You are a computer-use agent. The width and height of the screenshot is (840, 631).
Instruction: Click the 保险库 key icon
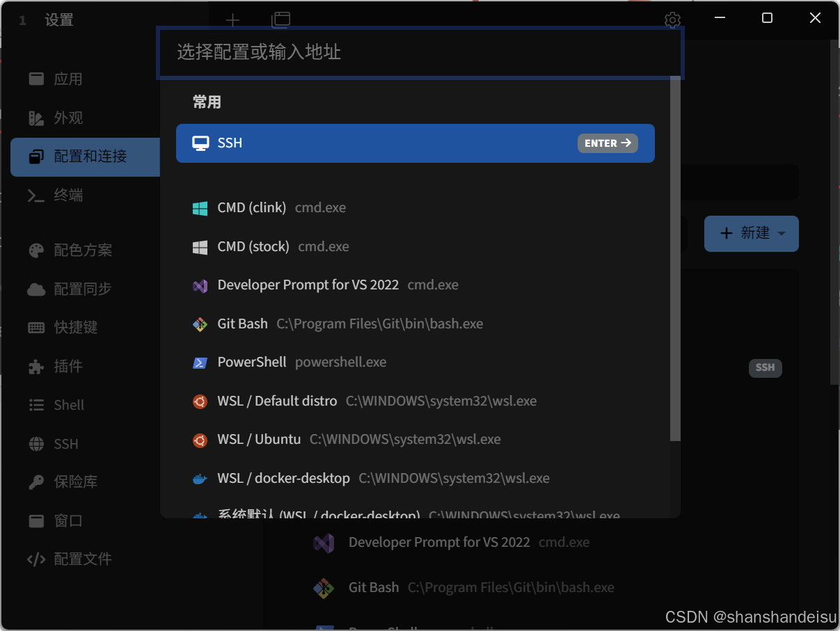click(x=36, y=481)
